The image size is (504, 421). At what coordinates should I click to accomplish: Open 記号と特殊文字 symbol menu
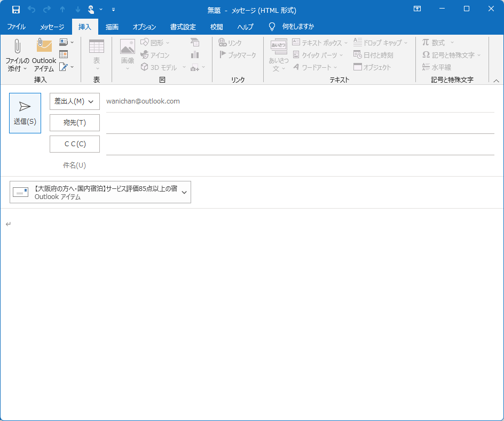(x=451, y=55)
